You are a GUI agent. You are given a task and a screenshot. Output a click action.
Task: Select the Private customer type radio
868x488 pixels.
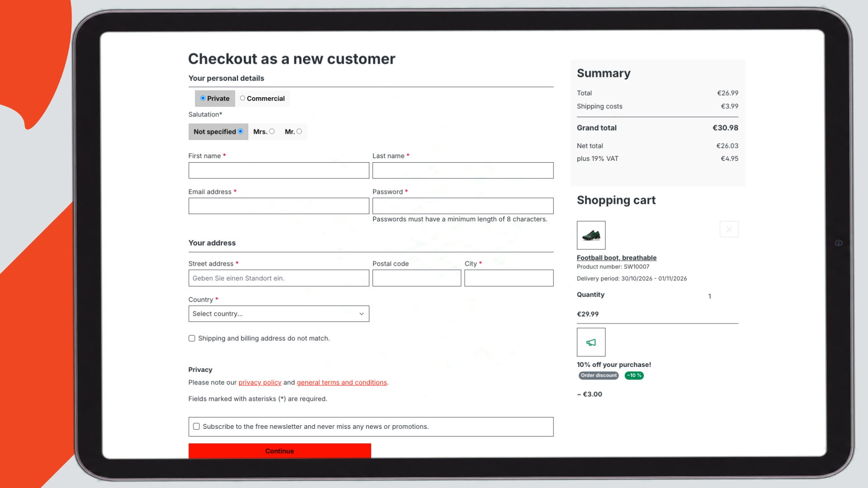point(203,98)
